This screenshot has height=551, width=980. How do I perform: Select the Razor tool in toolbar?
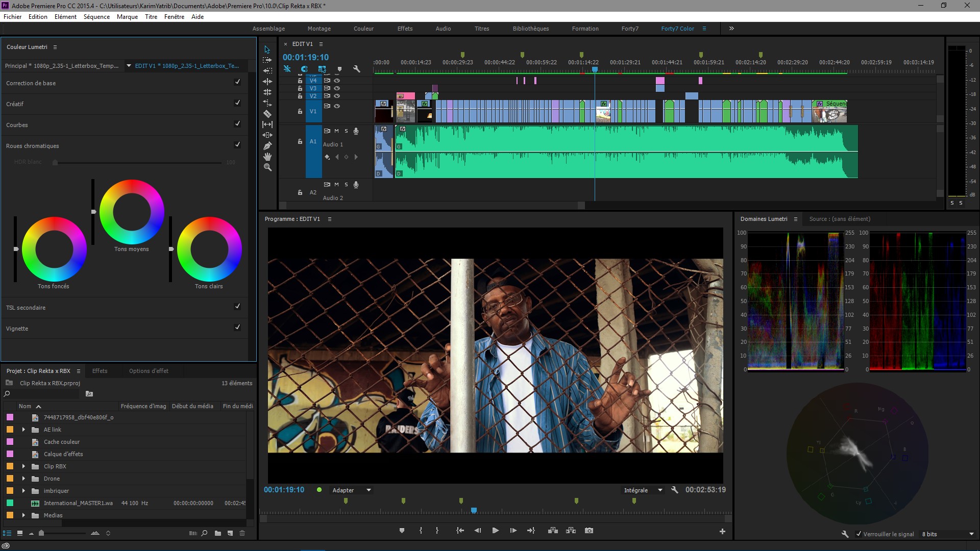267,113
